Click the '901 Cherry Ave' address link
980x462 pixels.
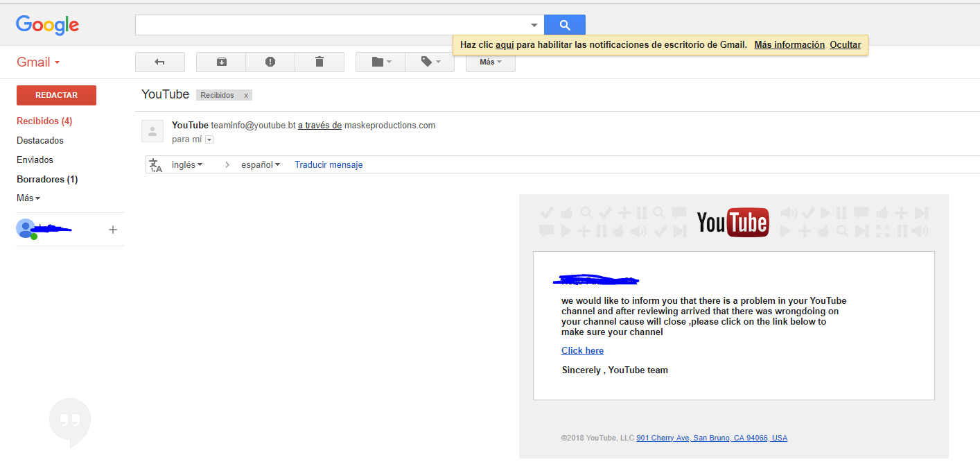tap(712, 438)
